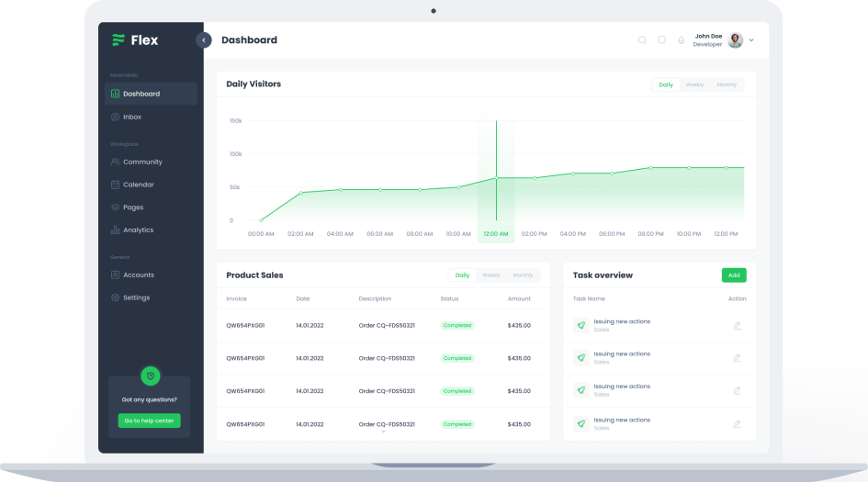The height and width of the screenshot is (482, 868).
Task: Click the Flex logo
Action: (135, 40)
